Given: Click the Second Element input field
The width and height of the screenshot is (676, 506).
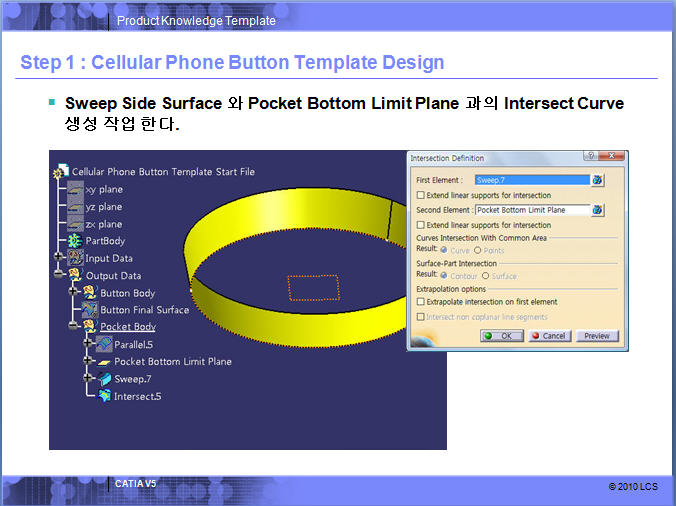Looking at the screenshot, I should click(x=532, y=211).
